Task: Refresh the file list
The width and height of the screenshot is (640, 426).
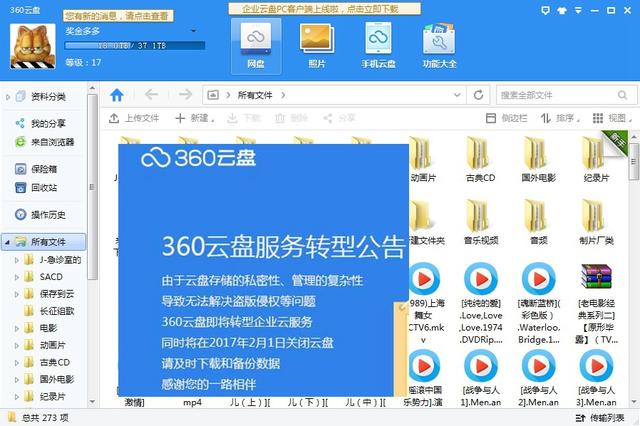Action: click(479, 95)
